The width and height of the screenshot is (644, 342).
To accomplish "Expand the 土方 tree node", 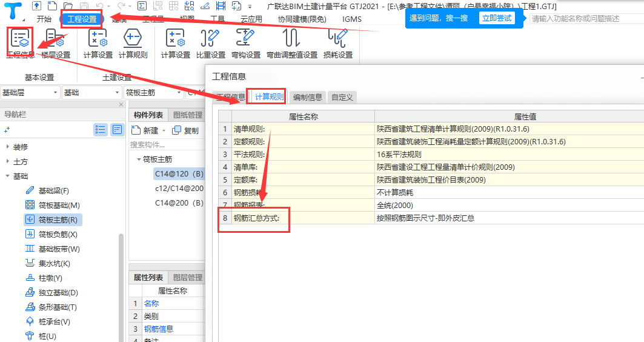I will tap(7, 161).
